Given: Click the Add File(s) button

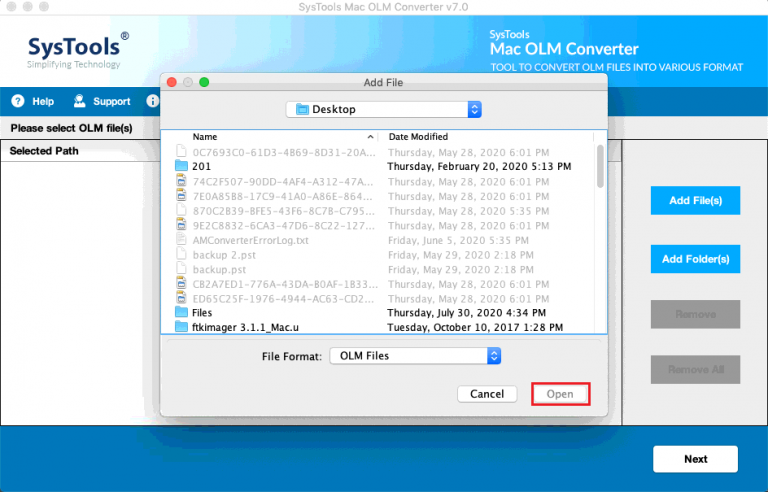Looking at the screenshot, I should (695, 200).
